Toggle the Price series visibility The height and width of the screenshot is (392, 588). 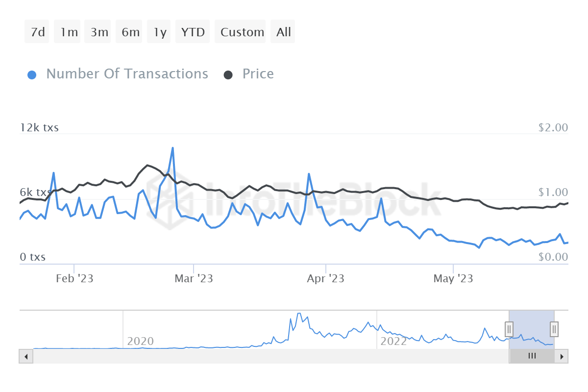pos(257,73)
